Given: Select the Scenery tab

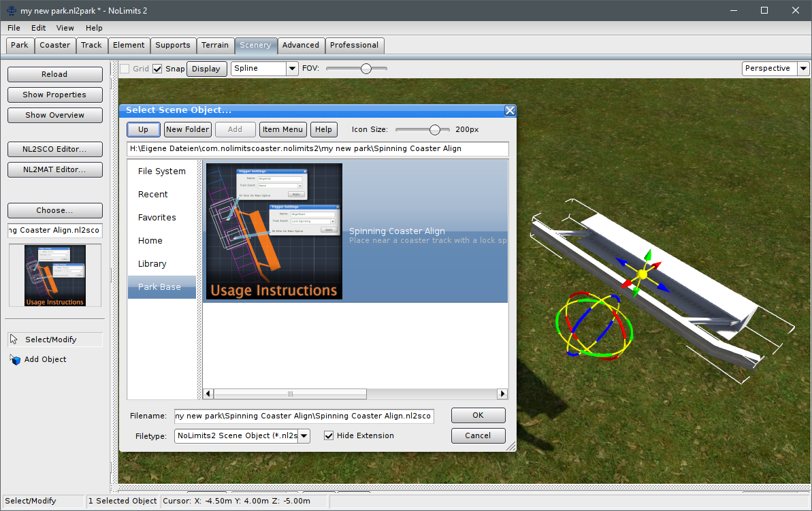Looking at the screenshot, I should tap(255, 45).
